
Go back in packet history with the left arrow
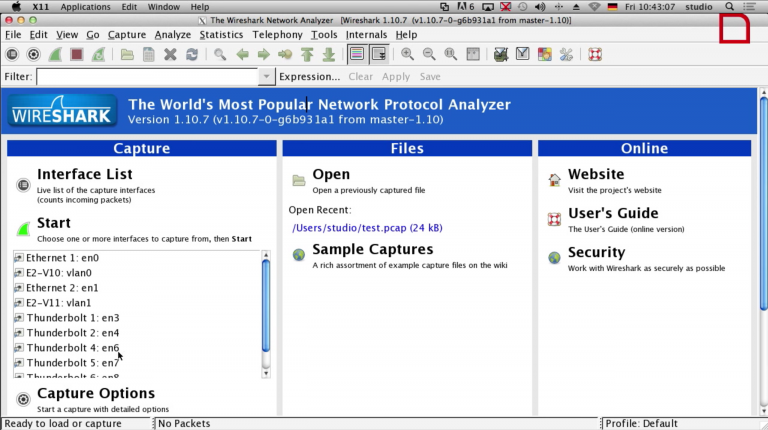pos(242,54)
